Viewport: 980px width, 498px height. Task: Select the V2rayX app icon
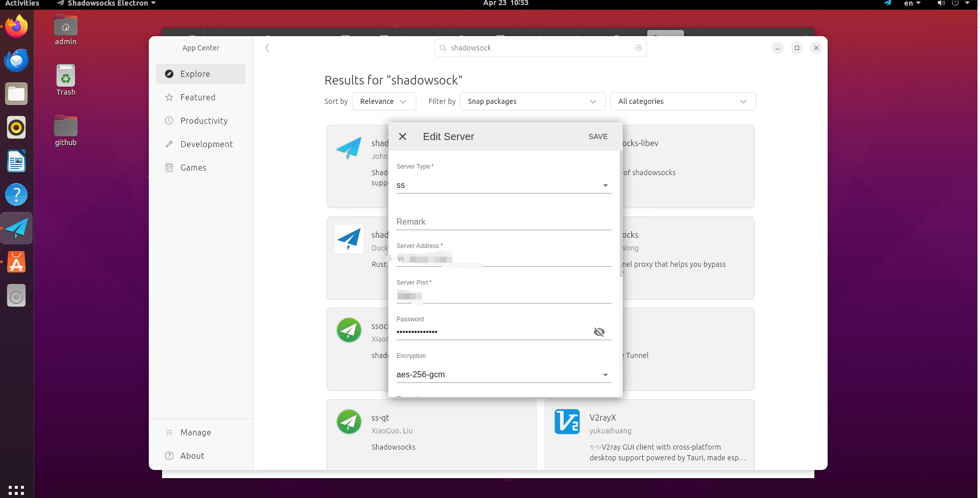[567, 422]
